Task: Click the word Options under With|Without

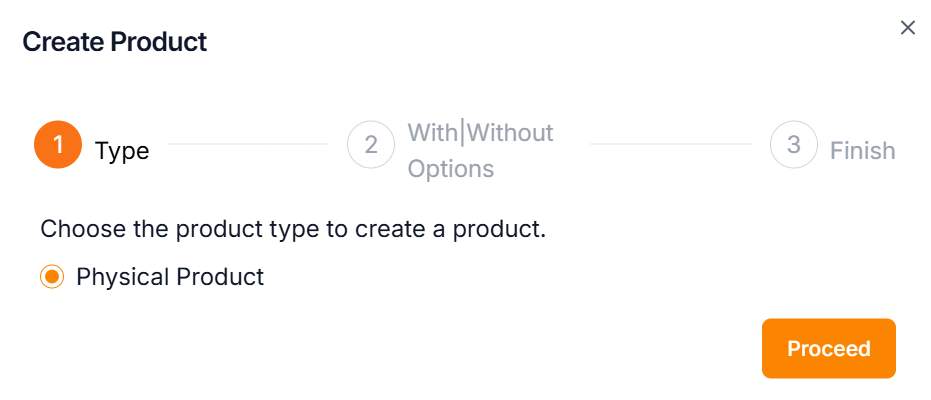Action: pyautogui.click(x=451, y=169)
